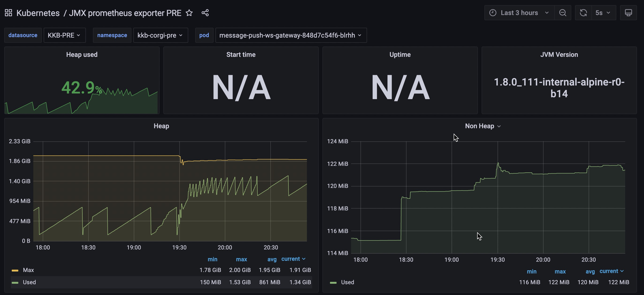The image size is (644, 295).
Task: Click the refresh dashboard icon
Action: tap(583, 13)
